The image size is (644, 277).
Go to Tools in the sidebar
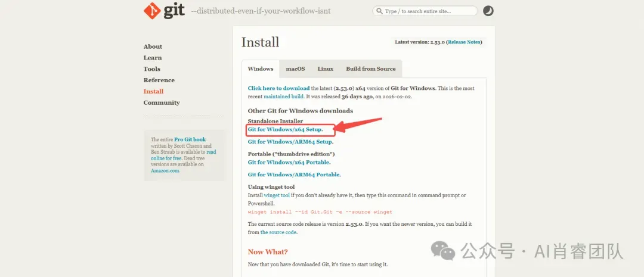click(152, 69)
